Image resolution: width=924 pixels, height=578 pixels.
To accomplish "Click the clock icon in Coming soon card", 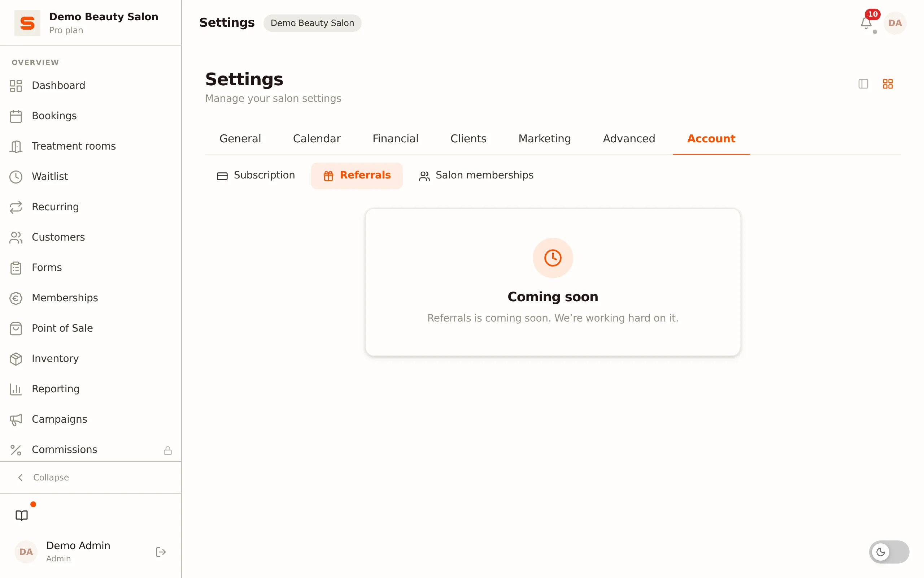I will 553,258.
